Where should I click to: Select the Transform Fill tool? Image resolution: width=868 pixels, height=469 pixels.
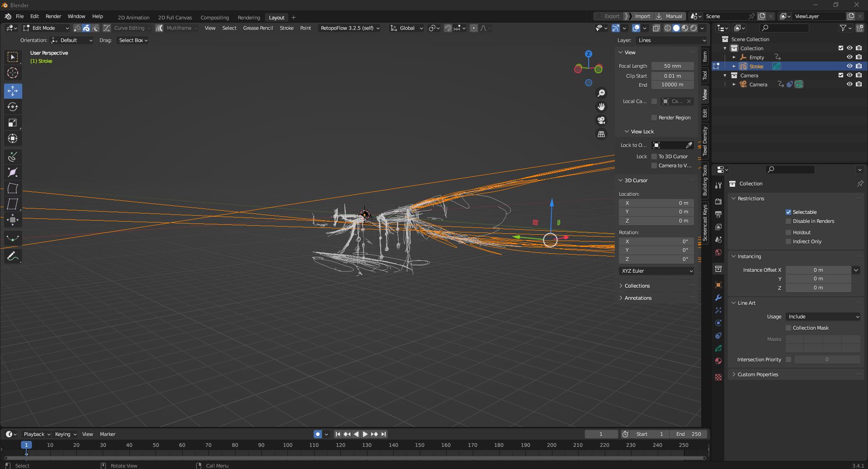pos(13,238)
